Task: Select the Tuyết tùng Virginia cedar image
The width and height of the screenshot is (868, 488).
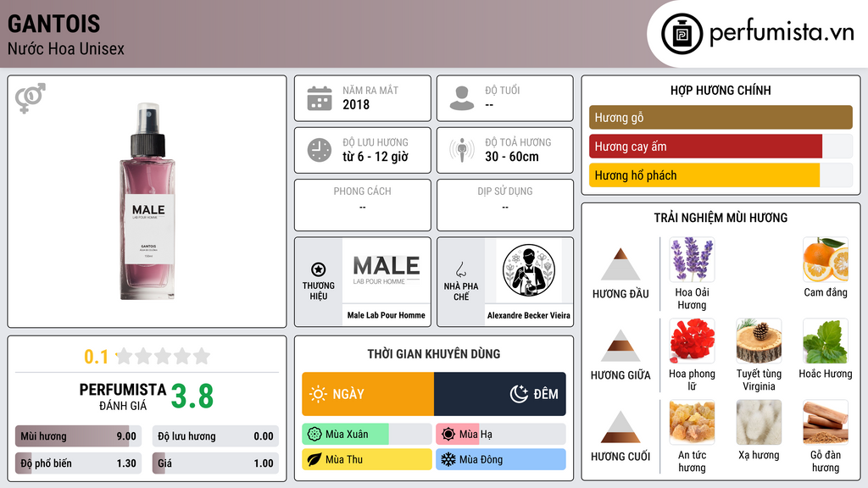Action: pos(759,341)
